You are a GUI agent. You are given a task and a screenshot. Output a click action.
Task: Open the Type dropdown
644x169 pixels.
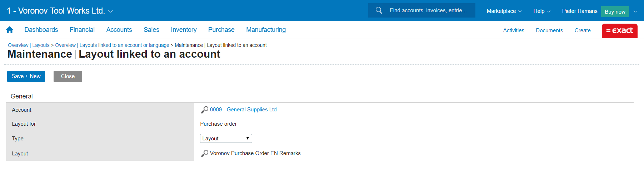226,139
